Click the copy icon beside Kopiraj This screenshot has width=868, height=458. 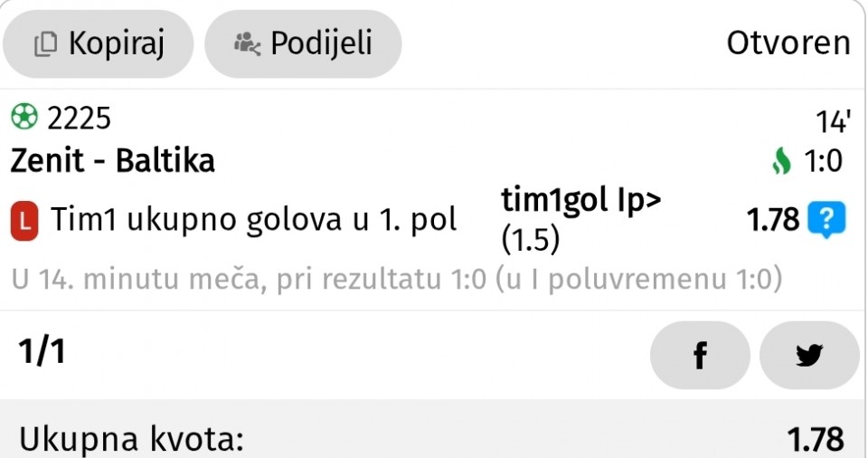pyautogui.click(x=45, y=43)
